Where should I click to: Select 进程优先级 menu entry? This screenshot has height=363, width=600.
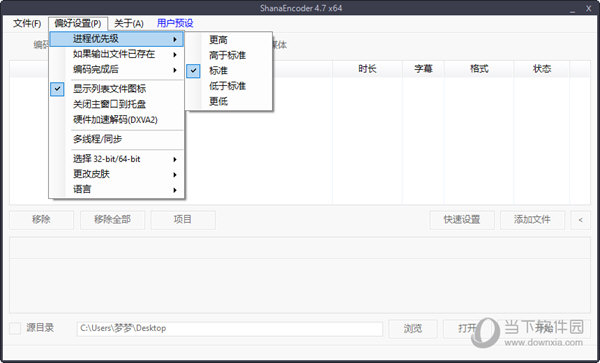117,39
